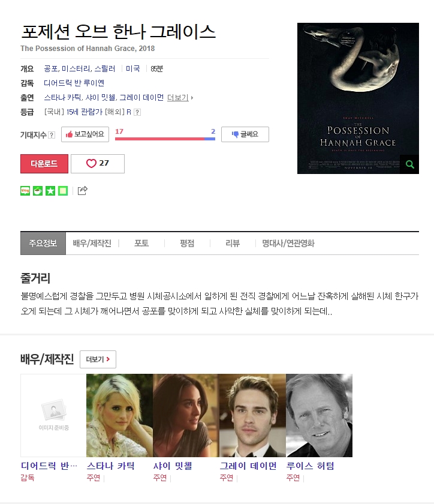Screen dimensions: 434x504
Task: Click the green blog share icon
Action: pos(25,191)
